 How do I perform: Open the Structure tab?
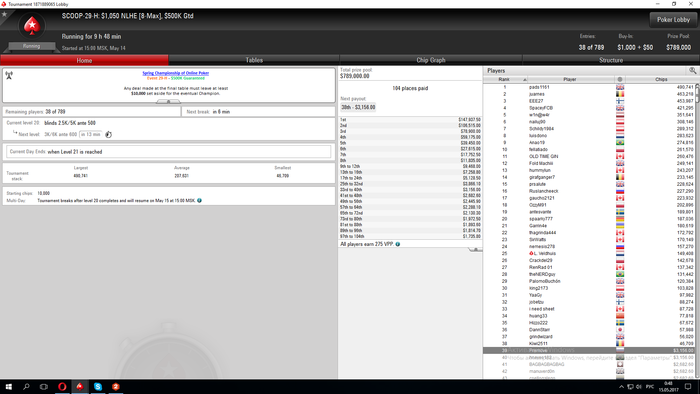[611, 60]
